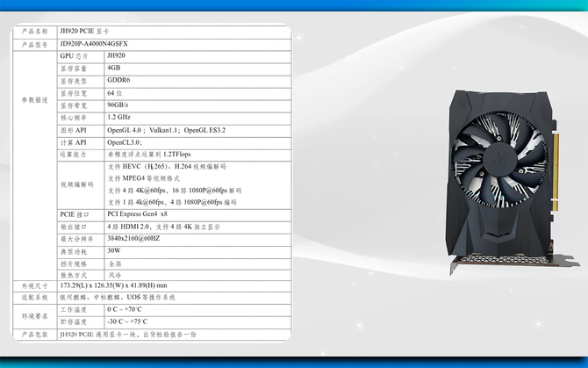Click the '风冷' cooling method value
Viewport: 588px width, 368px height.
115,276
